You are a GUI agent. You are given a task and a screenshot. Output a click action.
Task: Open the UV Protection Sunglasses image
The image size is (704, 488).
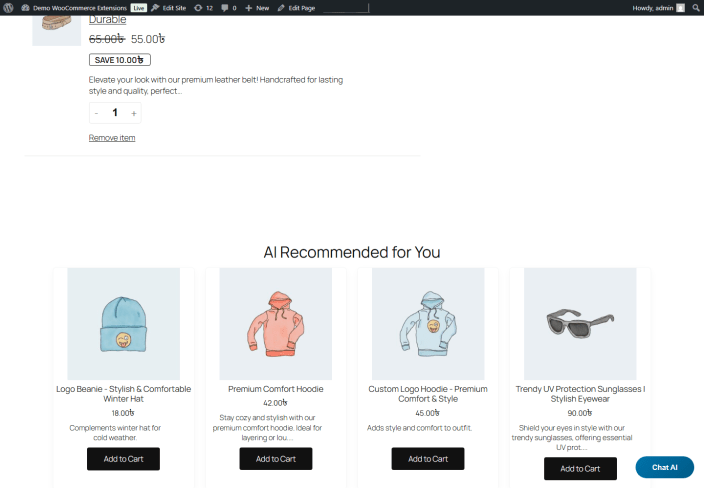(x=580, y=324)
